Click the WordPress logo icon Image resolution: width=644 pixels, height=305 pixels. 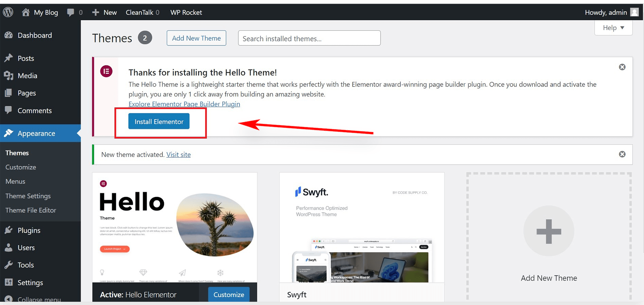[x=8, y=12]
